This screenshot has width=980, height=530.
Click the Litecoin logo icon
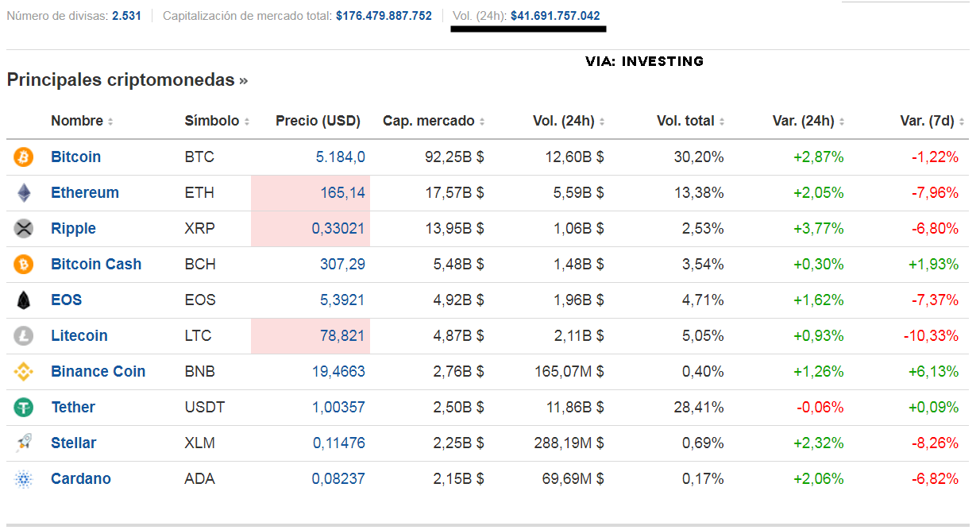point(24,336)
